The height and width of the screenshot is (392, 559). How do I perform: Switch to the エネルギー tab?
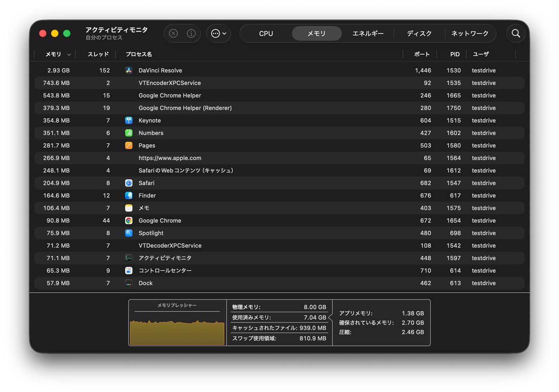click(368, 34)
